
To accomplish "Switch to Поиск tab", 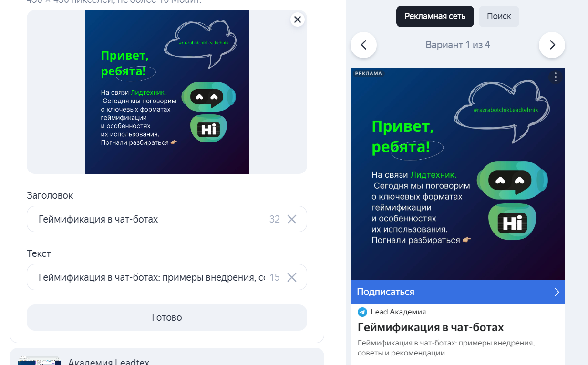I will (499, 16).
